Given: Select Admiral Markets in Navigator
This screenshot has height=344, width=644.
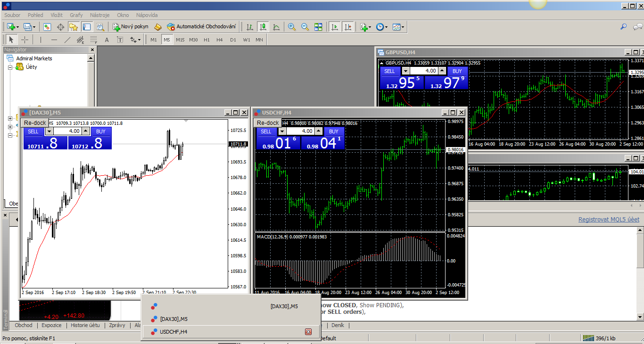Looking at the screenshot, I should (34, 58).
